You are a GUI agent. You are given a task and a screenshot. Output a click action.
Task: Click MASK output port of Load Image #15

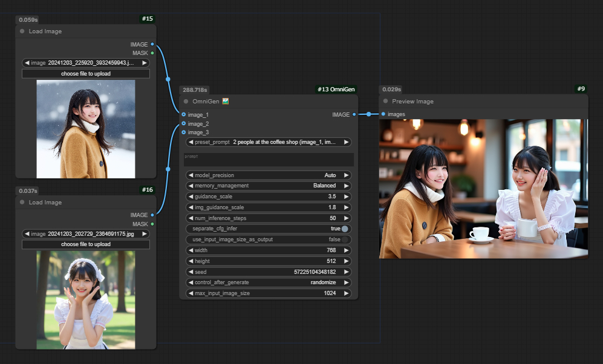tap(152, 53)
